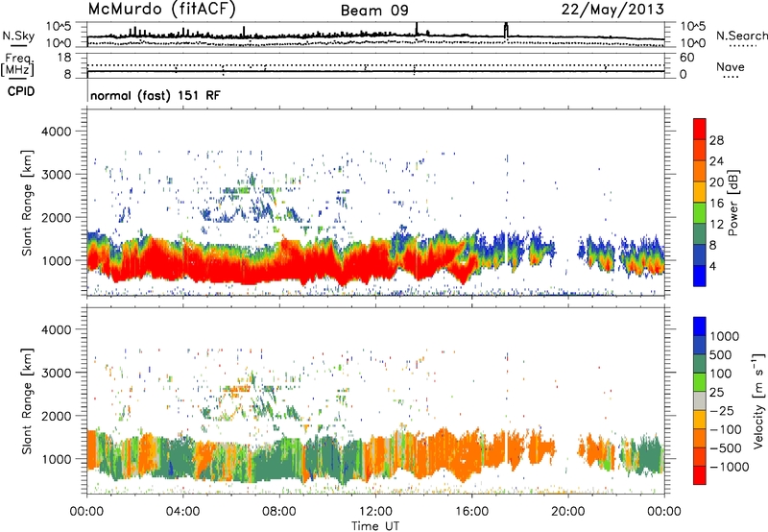Viewport: 768px width, 532px height.
Task: Click the 'Velocity [m s-1]' colorbar label
Action: [x=758, y=400]
